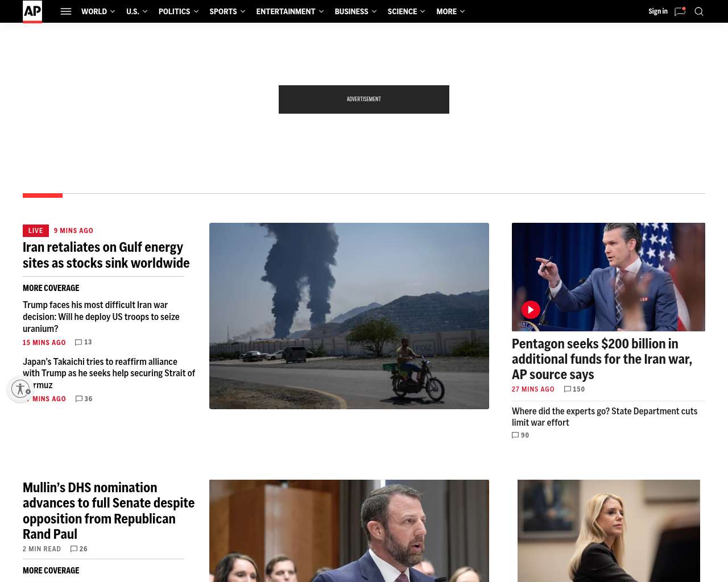This screenshot has height=582, width=728.
Task: Open Japan's Takaichi alliance story
Action: point(109,373)
